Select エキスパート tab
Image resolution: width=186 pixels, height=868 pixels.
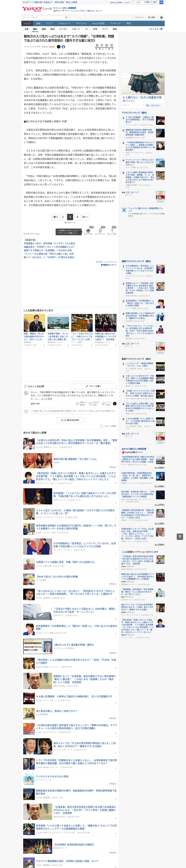(x=64, y=23)
